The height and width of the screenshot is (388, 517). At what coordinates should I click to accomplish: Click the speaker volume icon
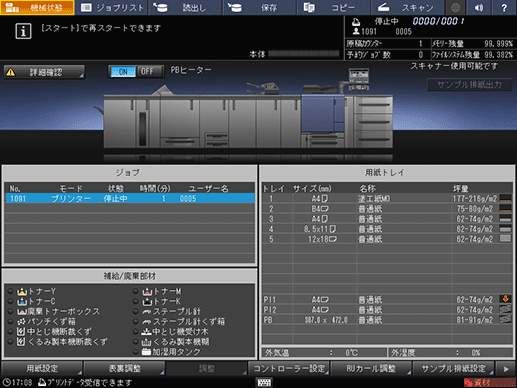479,7
